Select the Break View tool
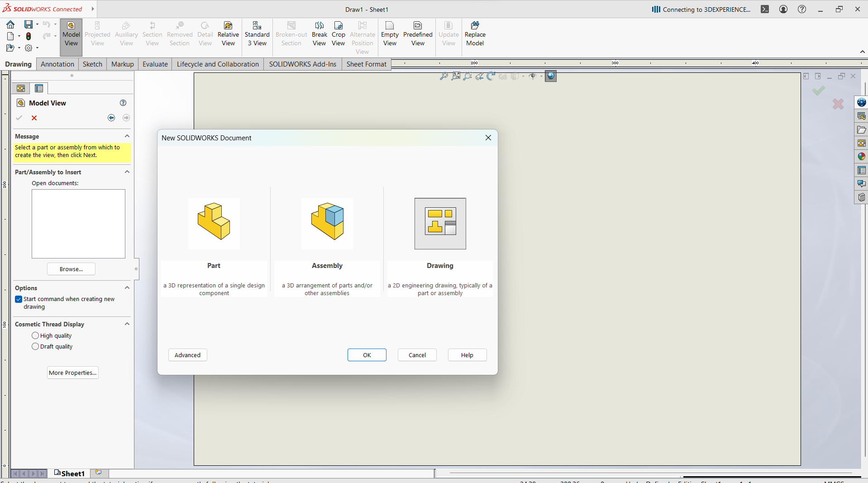This screenshot has height=483, width=868. (319, 34)
